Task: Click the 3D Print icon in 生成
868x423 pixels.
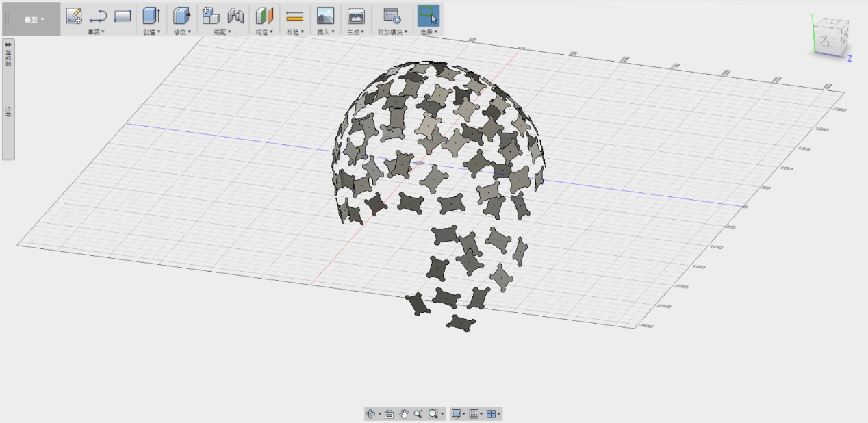Action: [356, 16]
